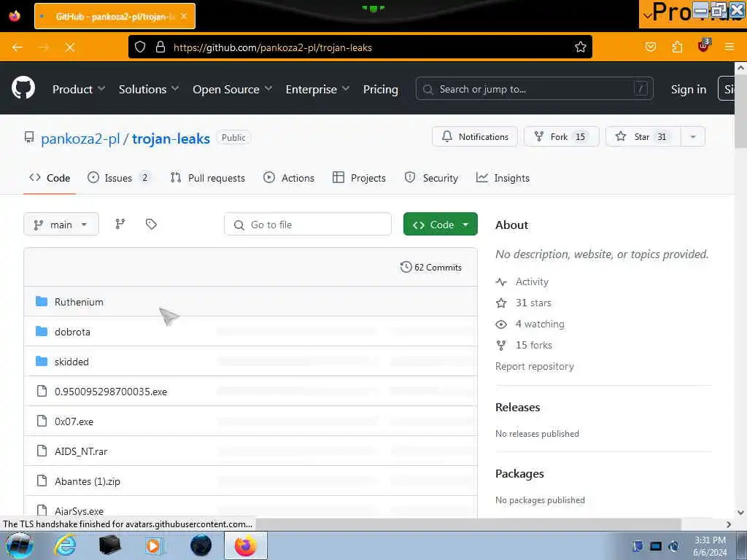Click the padlock site info icon
The width and height of the screenshot is (747, 560).
[x=160, y=47]
